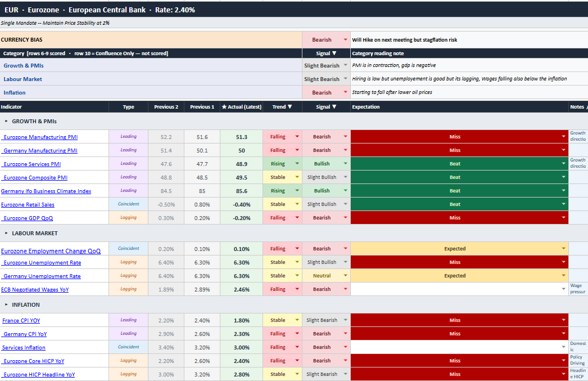The width and height of the screenshot is (588, 381).
Task: Open Eurozone Services PMI link
Action: click(x=32, y=164)
